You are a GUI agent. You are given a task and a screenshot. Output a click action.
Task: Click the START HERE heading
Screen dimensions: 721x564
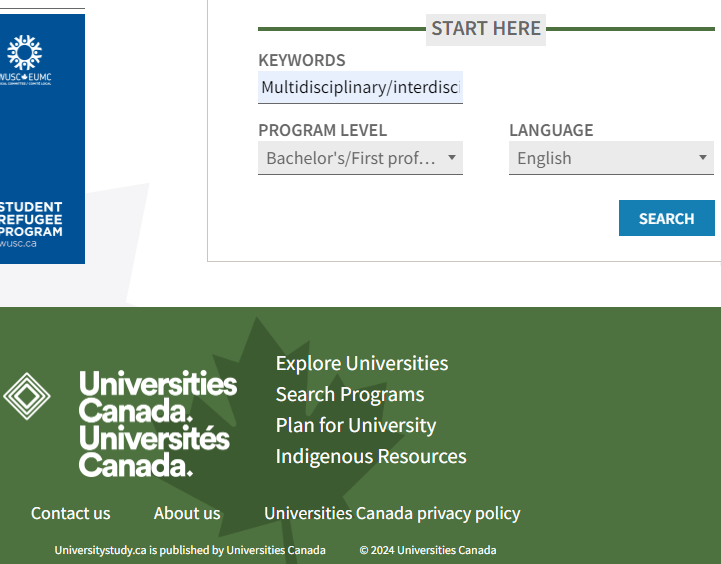[x=486, y=29]
